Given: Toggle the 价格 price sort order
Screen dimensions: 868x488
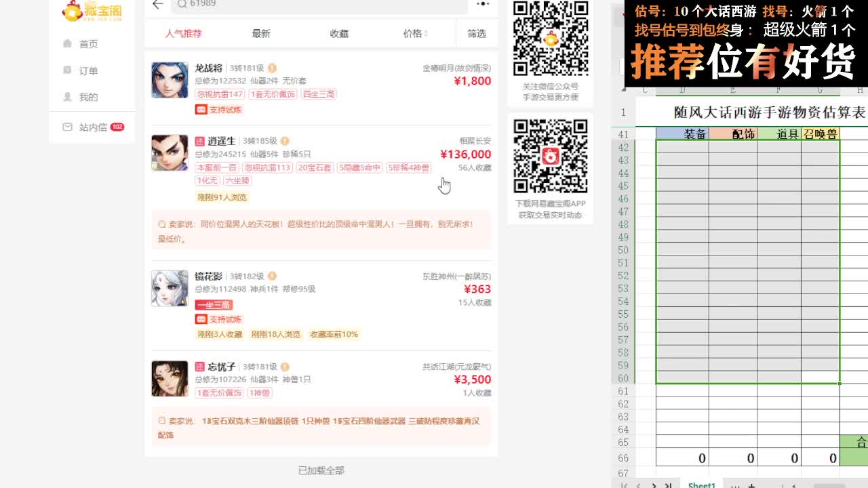Looking at the screenshot, I should pos(414,33).
